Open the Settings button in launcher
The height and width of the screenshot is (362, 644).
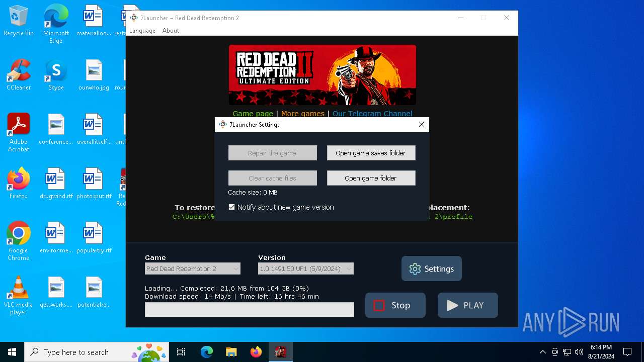(432, 268)
